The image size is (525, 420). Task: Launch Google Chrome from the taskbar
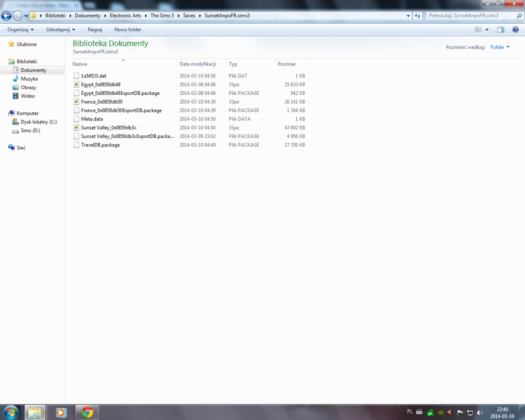[x=87, y=412]
